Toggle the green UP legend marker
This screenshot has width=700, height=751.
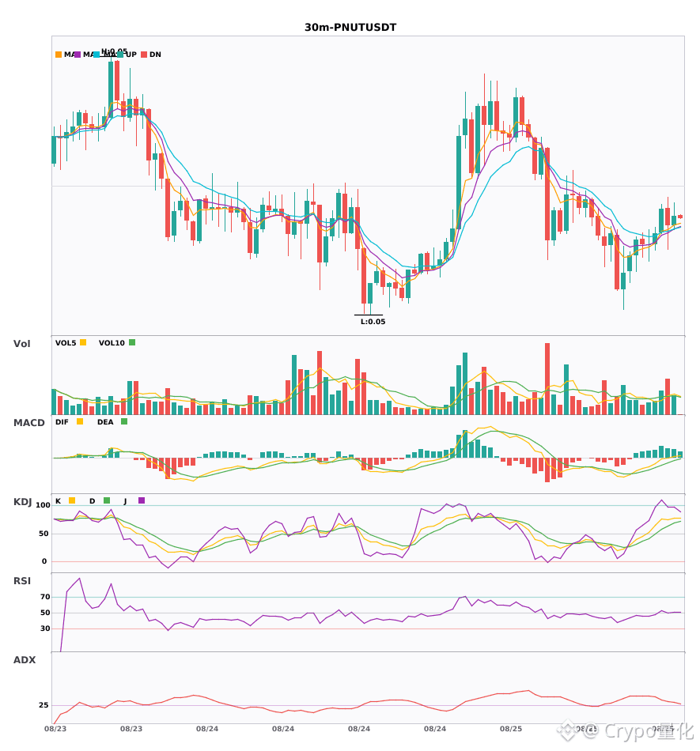click(x=120, y=55)
